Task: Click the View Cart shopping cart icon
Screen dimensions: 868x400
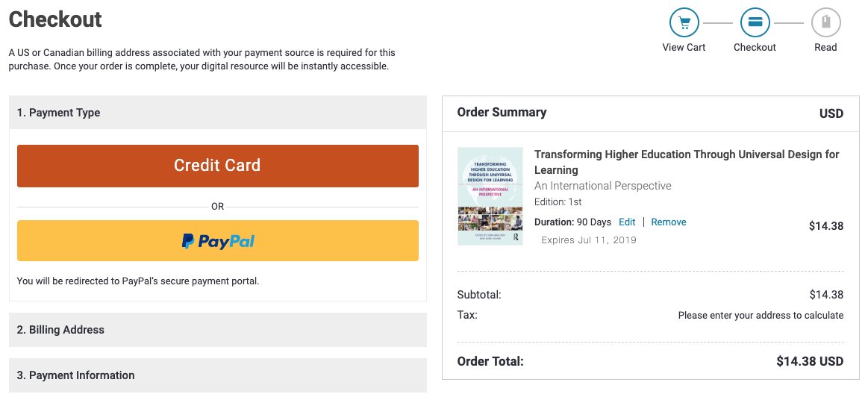Action: point(684,23)
